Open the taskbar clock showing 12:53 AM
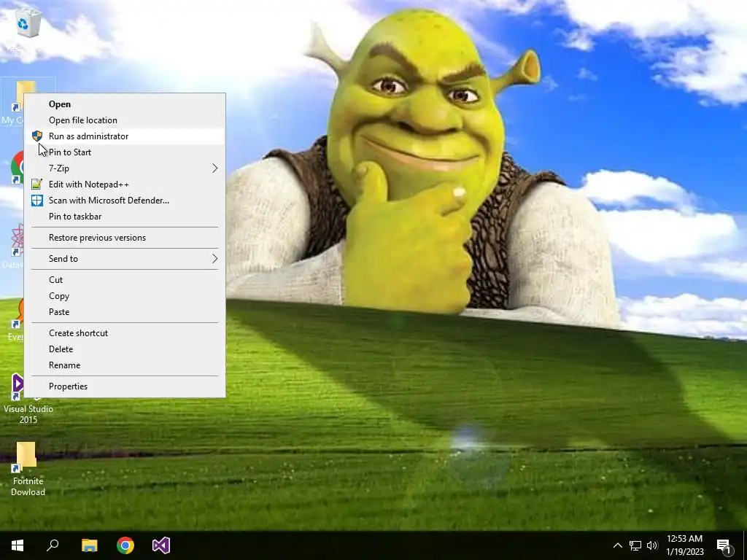This screenshot has width=747, height=560. (685, 545)
